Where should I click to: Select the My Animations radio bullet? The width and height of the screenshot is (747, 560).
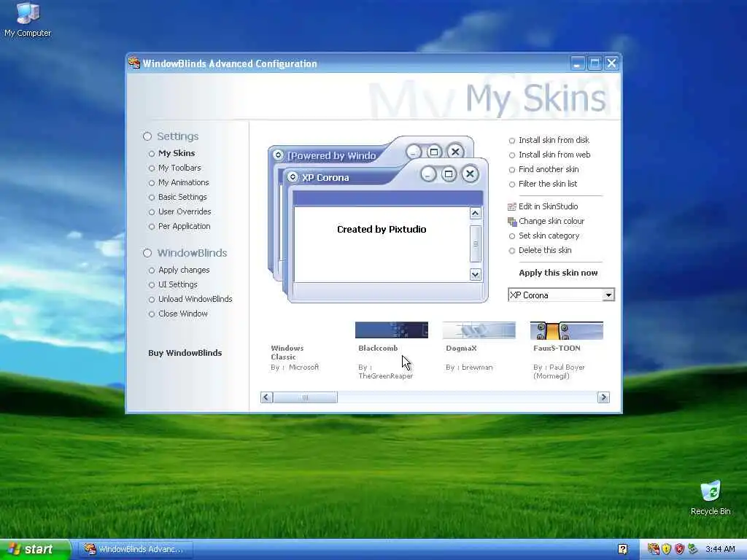click(x=152, y=183)
